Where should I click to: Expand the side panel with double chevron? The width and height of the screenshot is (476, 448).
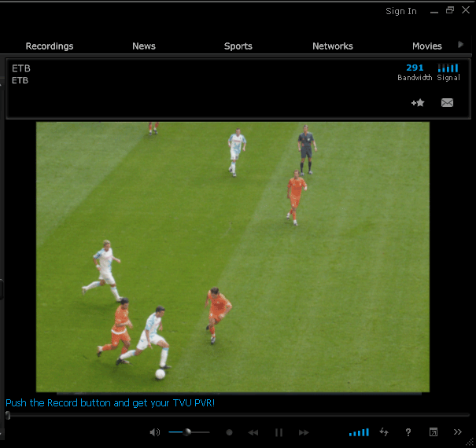coord(458,432)
